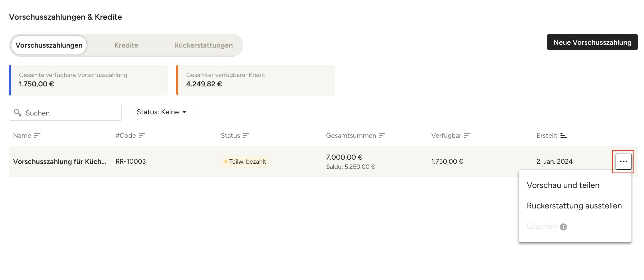
Task: Click the #Code column sort icon
Action: (x=142, y=135)
